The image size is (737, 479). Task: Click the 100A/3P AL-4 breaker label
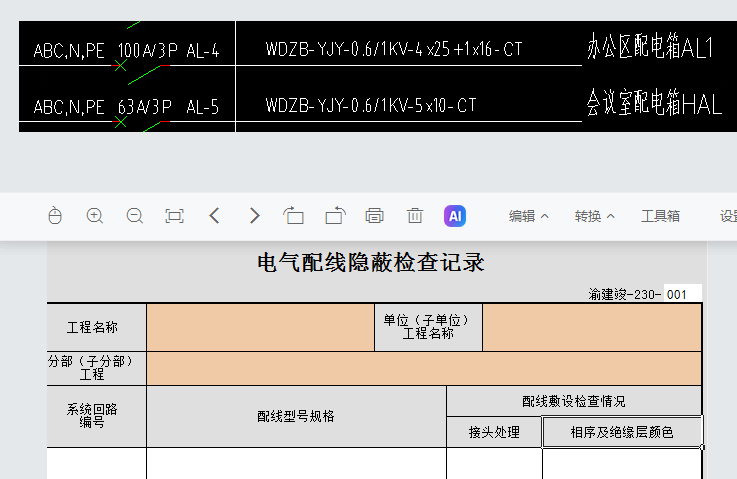168,50
